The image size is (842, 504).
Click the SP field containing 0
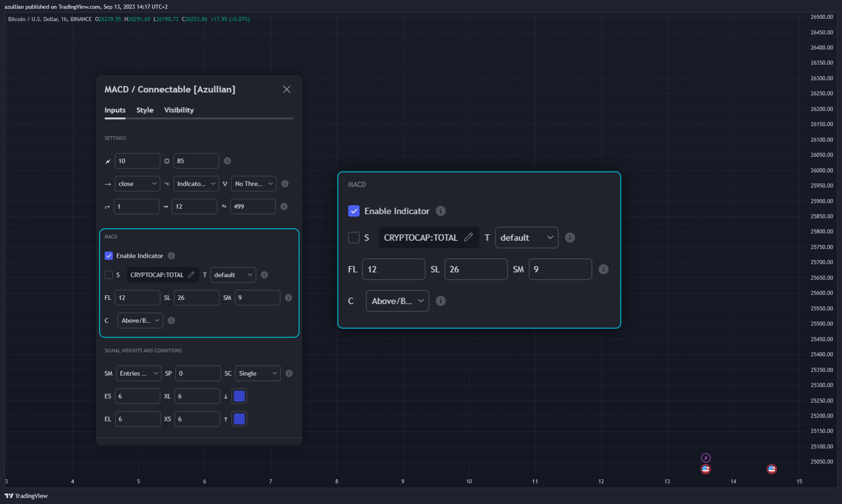pos(198,373)
